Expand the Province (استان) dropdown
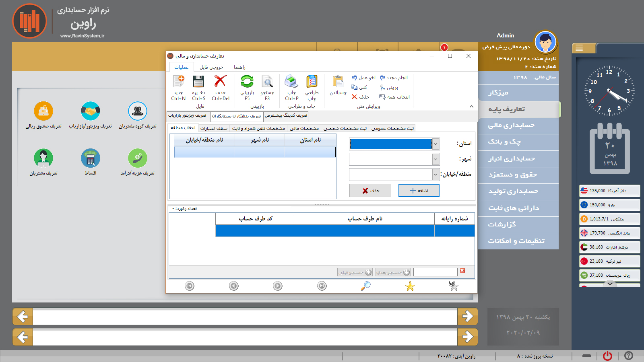The image size is (644, 362). pos(435,144)
